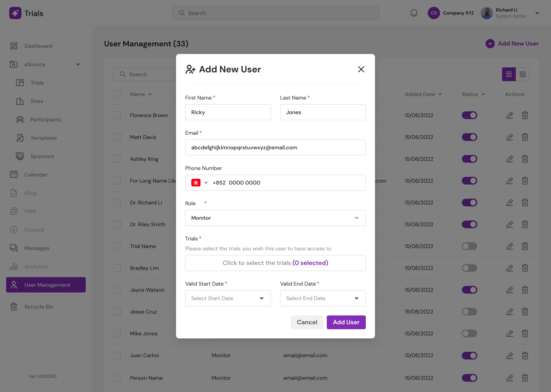Click the plus icon beside Add New User
This screenshot has height=392, width=551.
(490, 44)
